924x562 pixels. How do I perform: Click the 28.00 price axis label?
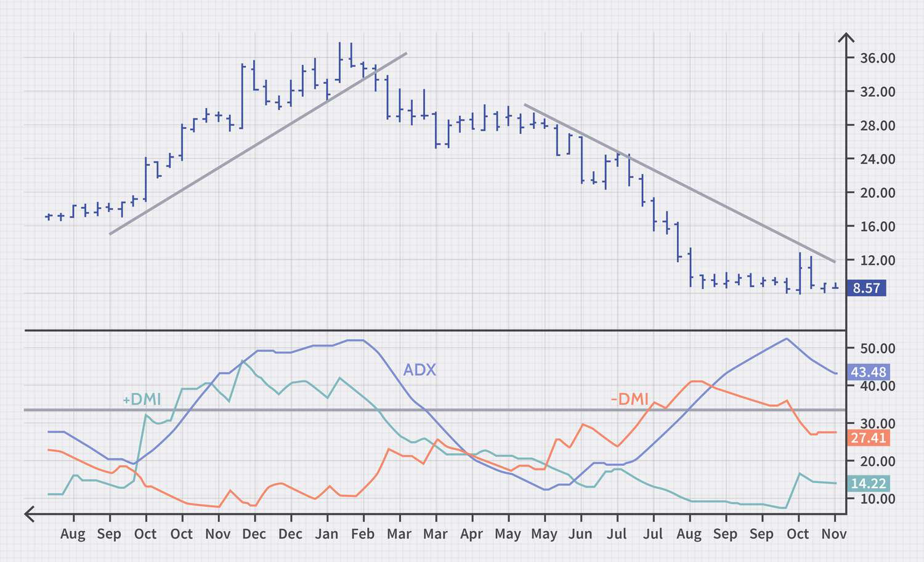(x=878, y=126)
